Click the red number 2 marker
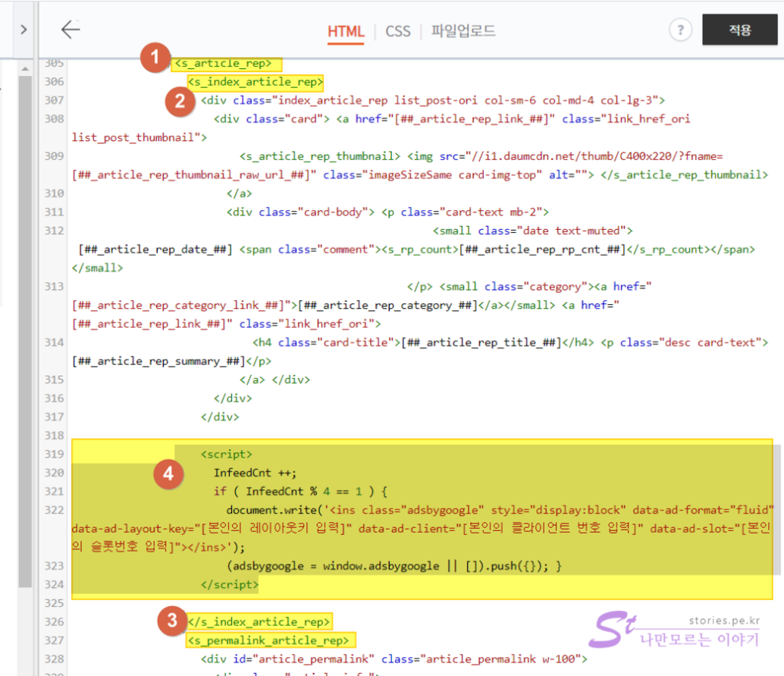Image resolution: width=784 pixels, height=676 pixels. coord(180,101)
